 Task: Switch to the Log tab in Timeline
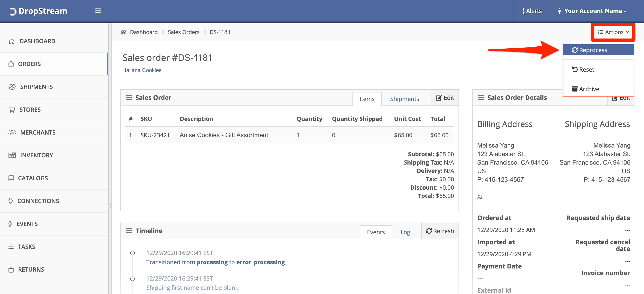point(405,232)
